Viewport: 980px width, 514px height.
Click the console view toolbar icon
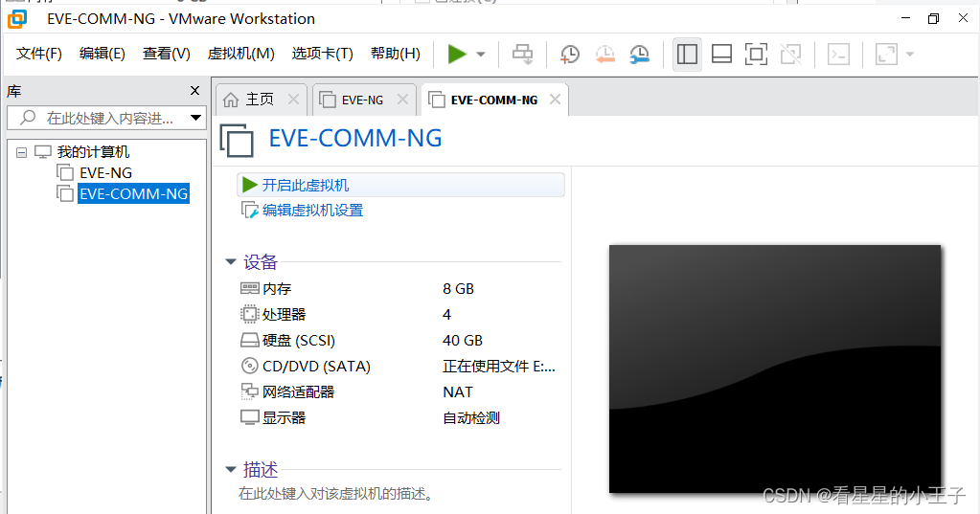tap(838, 55)
